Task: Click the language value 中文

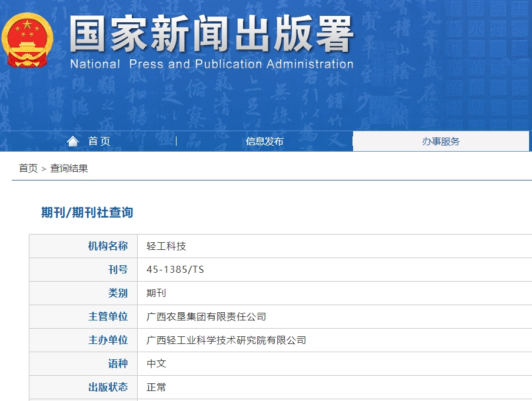Action: (x=157, y=363)
